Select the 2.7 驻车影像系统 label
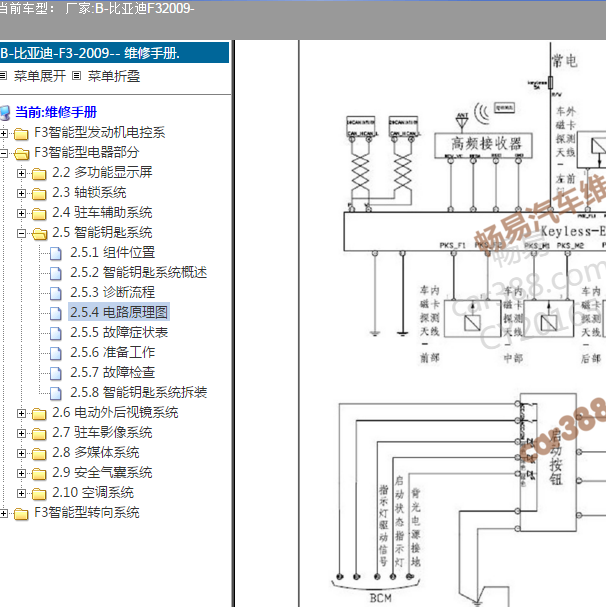Image resolution: width=606 pixels, height=607 pixels. point(102,432)
